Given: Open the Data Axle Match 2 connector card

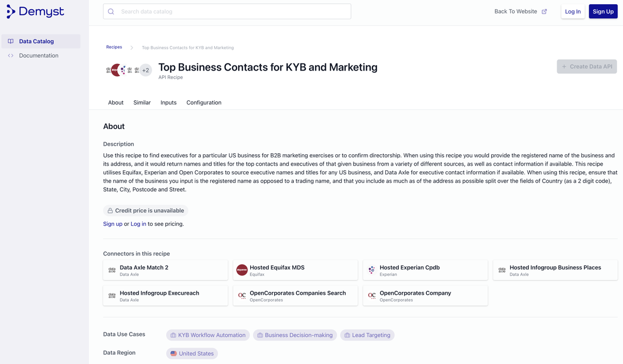Looking at the screenshot, I should click(x=166, y=270).
